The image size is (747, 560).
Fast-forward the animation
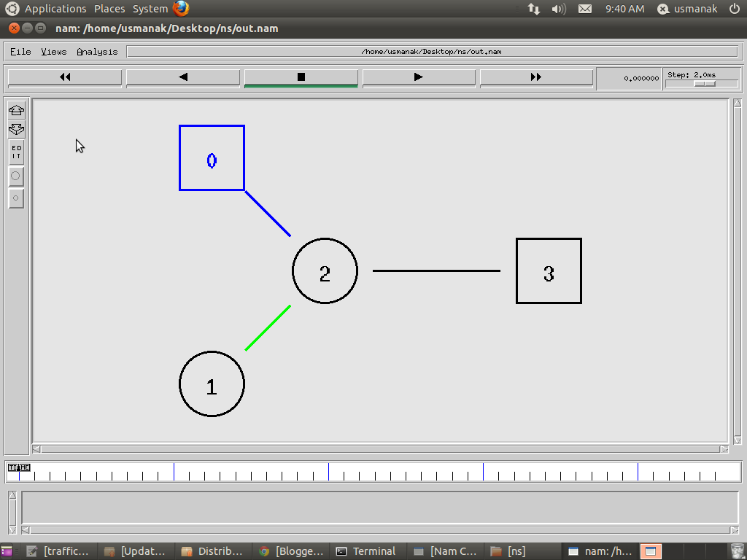coord(536,76)
